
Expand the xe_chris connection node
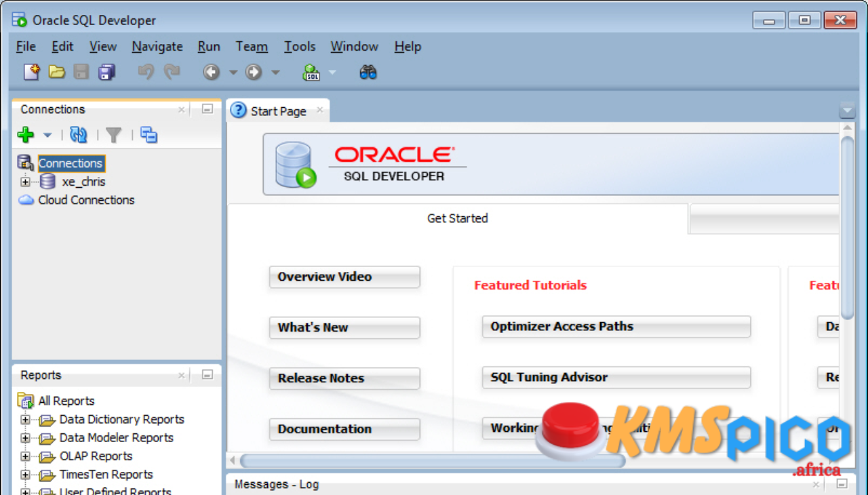point(25,182)
